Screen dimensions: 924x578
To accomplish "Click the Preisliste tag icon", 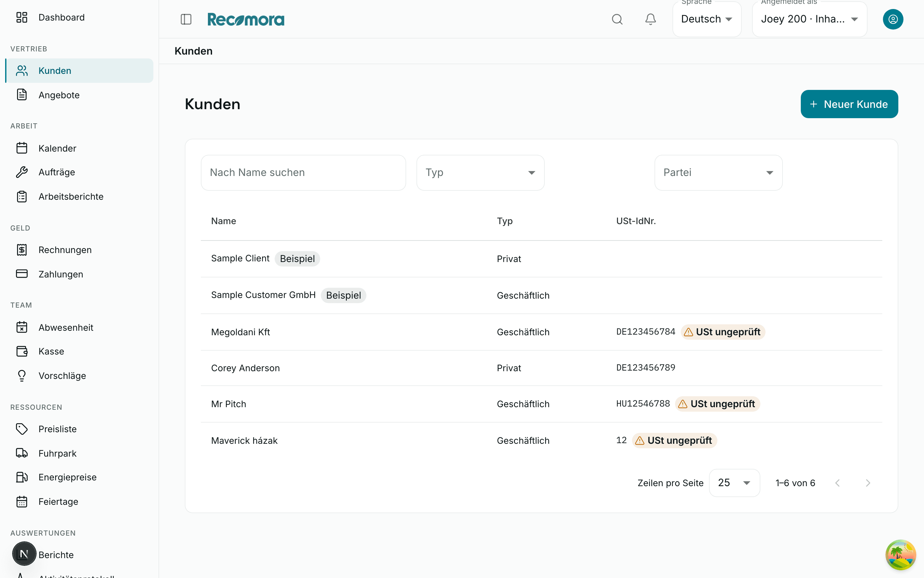I will click(22, 429).
